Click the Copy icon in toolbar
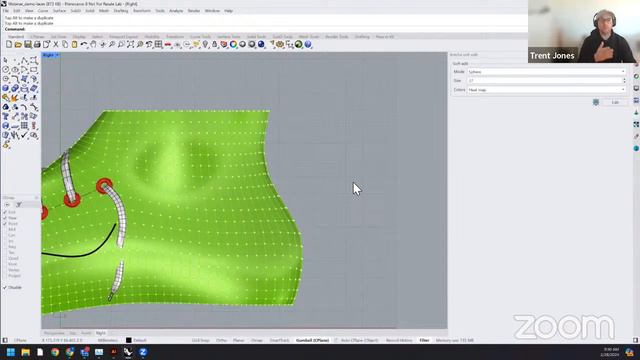 65,44
